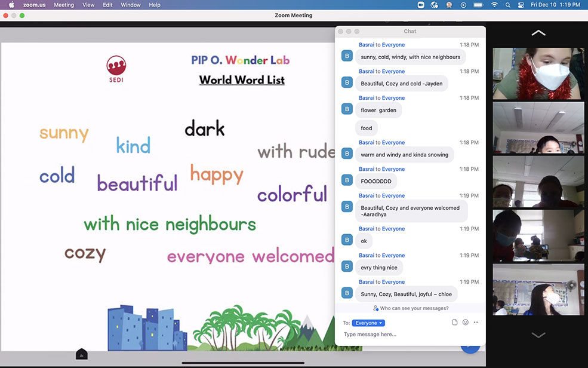Select the top participant video thumbnail
The image size is (588, 368).
coord(538,73)
